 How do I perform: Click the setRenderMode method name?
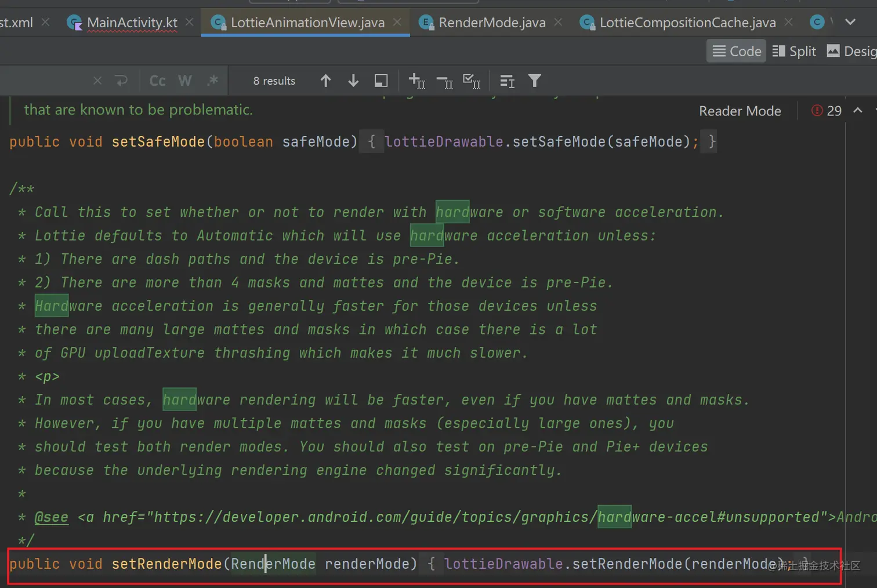pyautogui.click(x=166, y=564)
